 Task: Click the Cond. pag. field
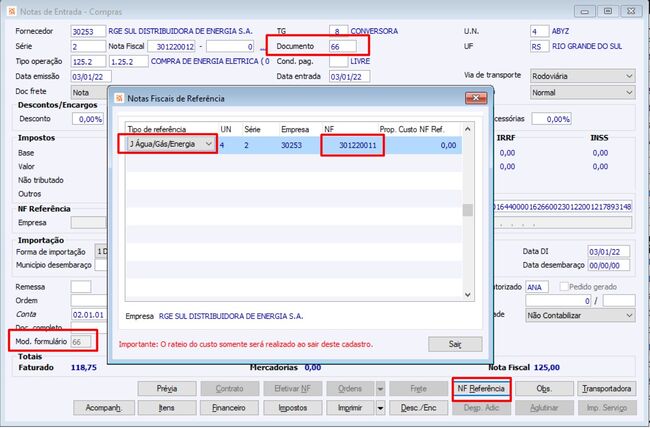click(339, 61)
